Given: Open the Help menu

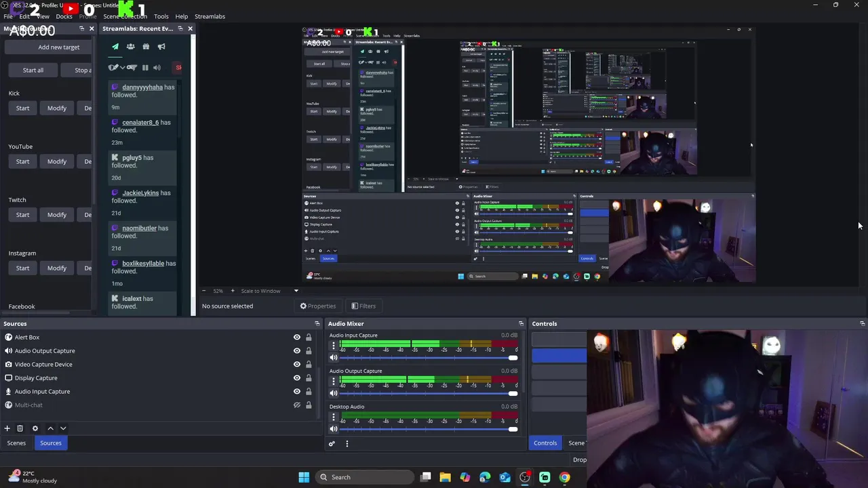Looking at the screenshot, I should point(182,16).
